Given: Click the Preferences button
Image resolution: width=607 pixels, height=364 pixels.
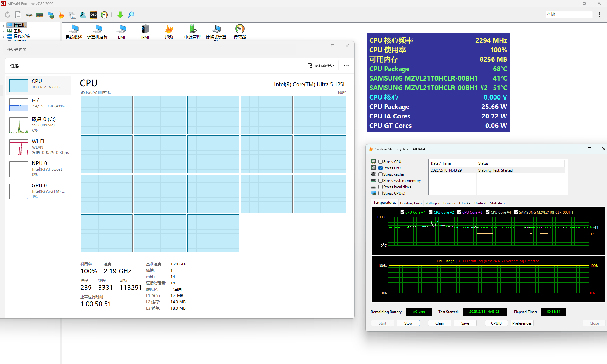Looking at the screenshot, I should (522, 323).
